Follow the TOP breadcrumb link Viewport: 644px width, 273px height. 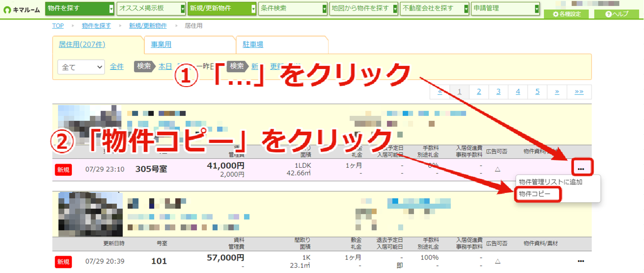click(58, 26)
